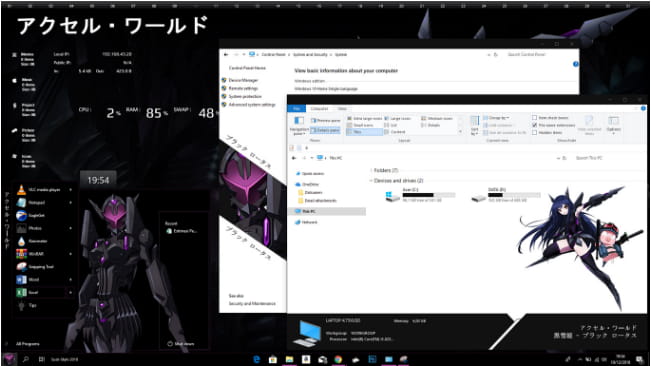Image resolution: width=651 pixels, height=366 pixels.
Task: Open Navigation pane dropdown in ribbon
Action: point(299,125)
